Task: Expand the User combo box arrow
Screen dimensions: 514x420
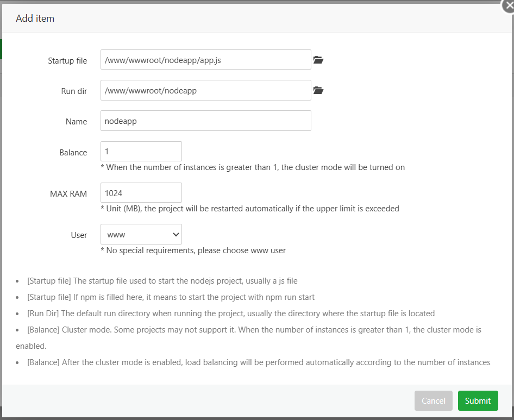Action: coord(174,234)
